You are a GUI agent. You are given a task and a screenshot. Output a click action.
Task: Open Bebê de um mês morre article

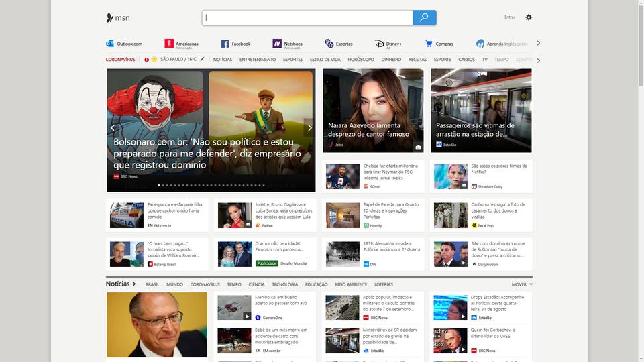[x=281, y=336]
